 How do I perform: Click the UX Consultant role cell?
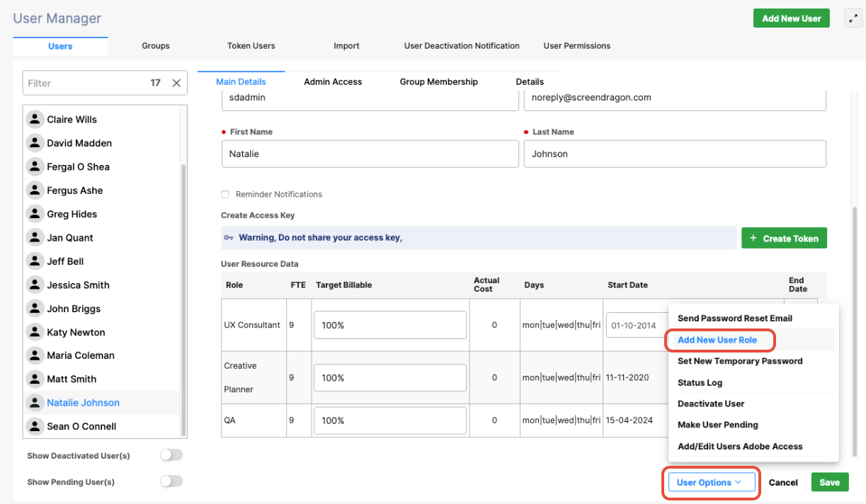tap(253, 325)
